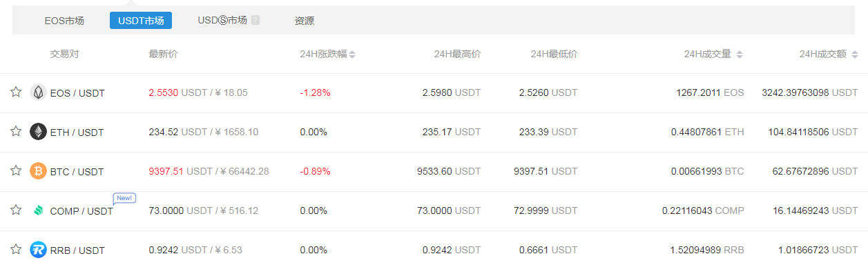Click the EOS coin logo icon
Screen dimensions: 868x265
[39, 92]
